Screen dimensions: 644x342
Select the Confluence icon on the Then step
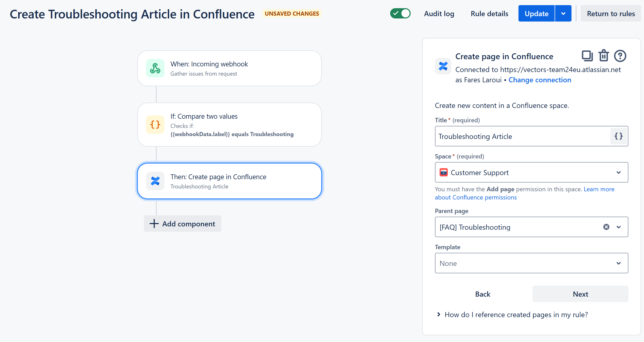[x=155, y=181]
